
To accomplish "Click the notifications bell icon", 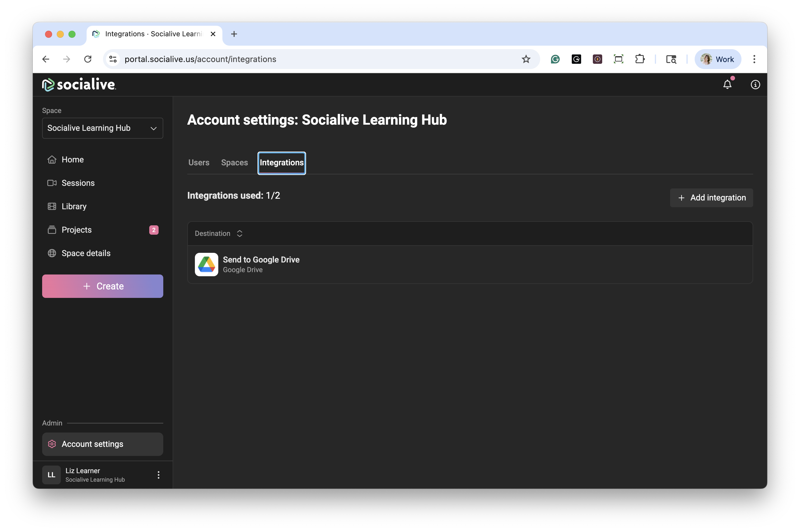I will click(x=727, y=85).
